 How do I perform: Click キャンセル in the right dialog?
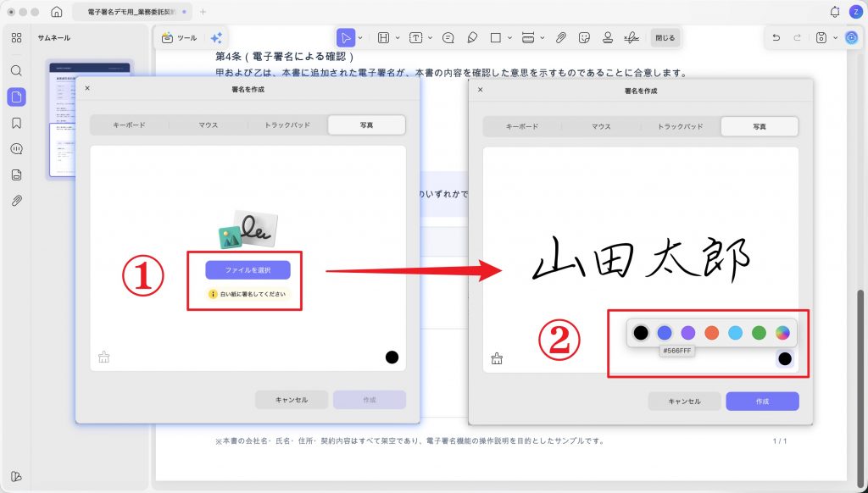coord(685,402)
